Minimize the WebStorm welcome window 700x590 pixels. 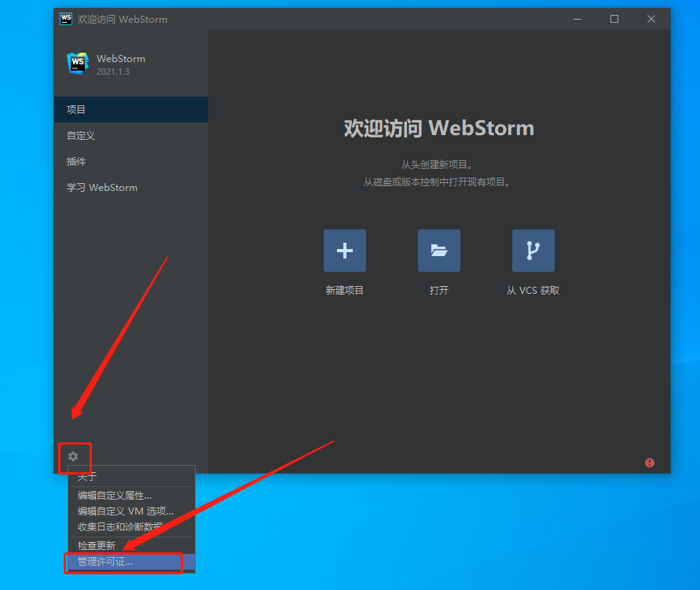pyautogui.click(x=577, y=19)
